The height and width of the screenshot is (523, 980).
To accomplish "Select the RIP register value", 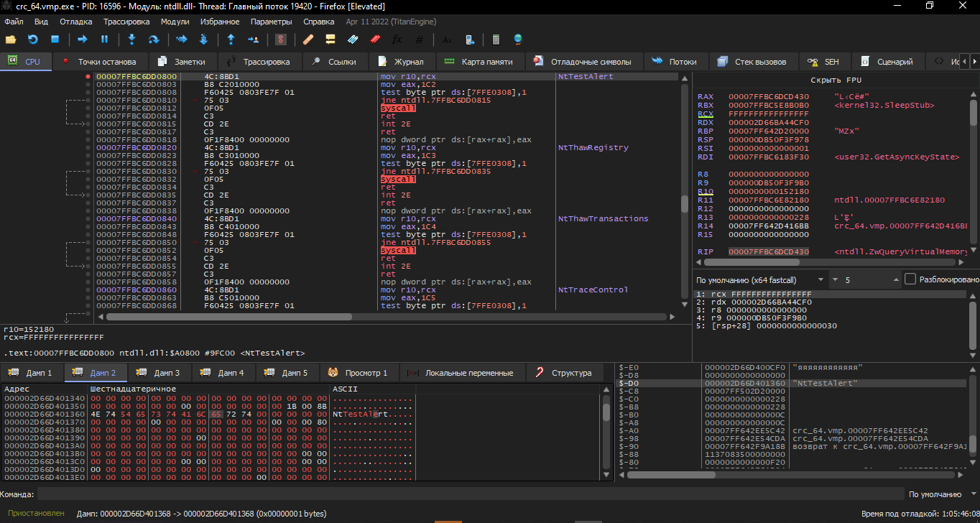I will click(768, 252).
